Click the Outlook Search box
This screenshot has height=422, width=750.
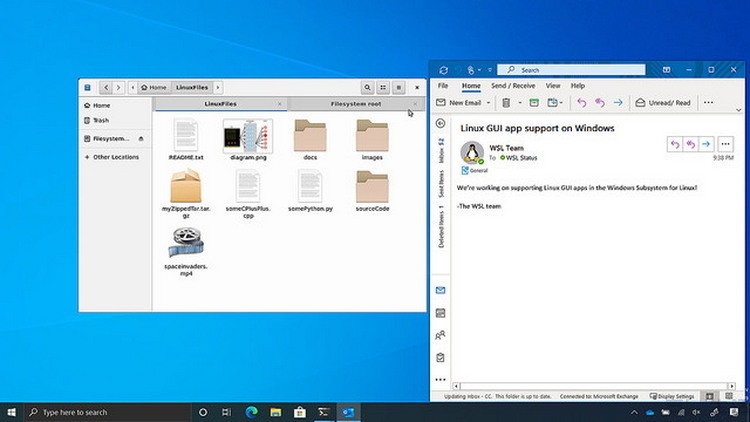571,70
